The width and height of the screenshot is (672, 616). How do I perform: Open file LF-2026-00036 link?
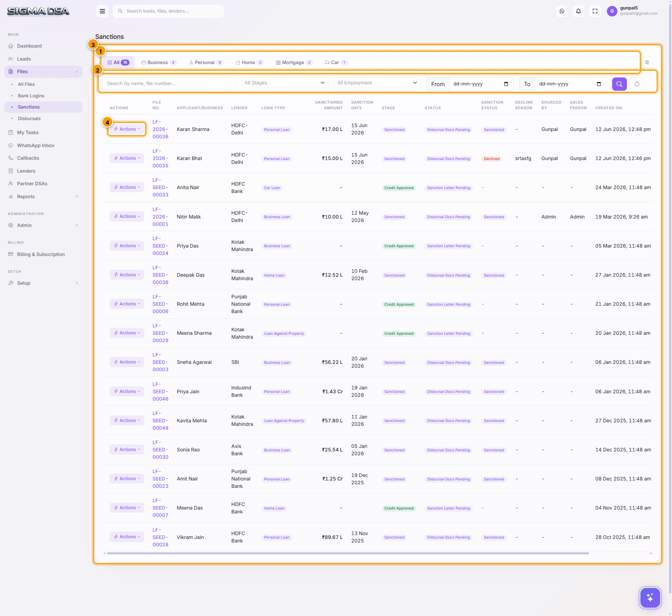click(x=160, y=129)
